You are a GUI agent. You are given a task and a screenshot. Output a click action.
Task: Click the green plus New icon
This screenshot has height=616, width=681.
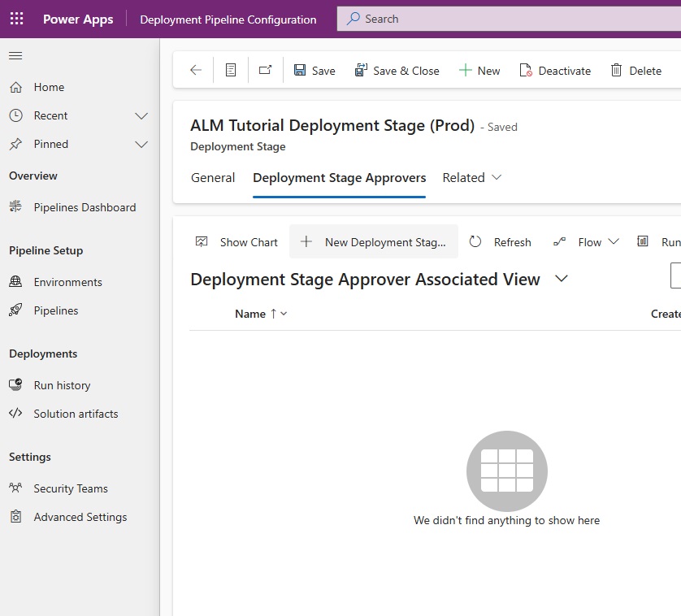[465, 70]
